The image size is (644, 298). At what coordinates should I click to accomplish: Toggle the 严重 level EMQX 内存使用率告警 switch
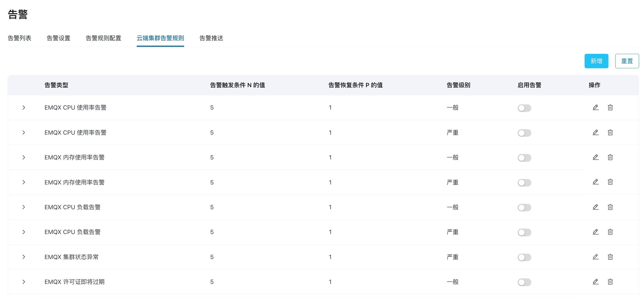point(524,183)
